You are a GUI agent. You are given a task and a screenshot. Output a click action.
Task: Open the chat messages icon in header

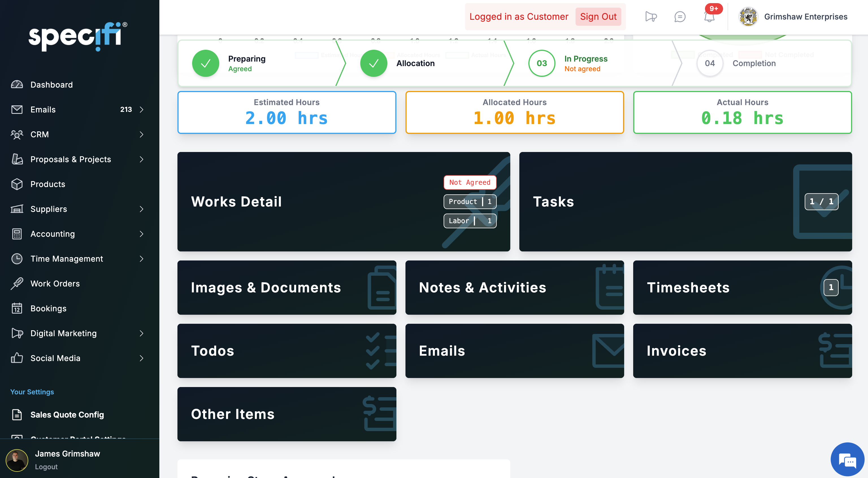point(680,16)
